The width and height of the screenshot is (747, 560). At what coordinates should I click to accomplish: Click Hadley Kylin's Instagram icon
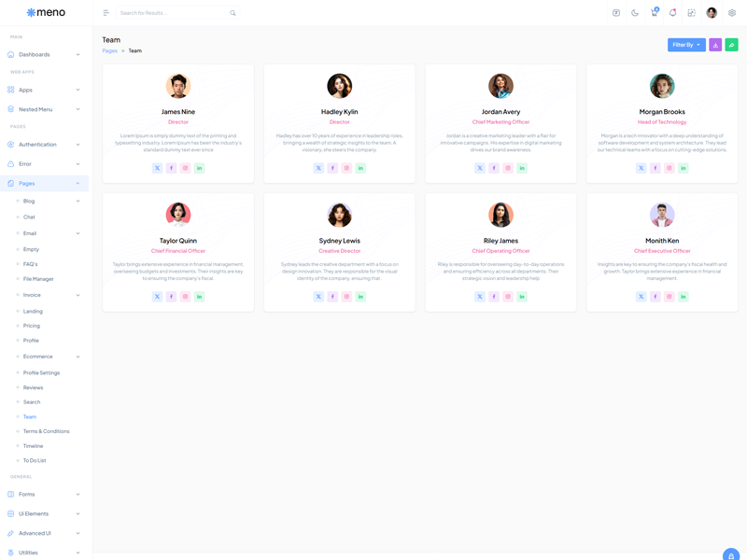pos(346,168)
